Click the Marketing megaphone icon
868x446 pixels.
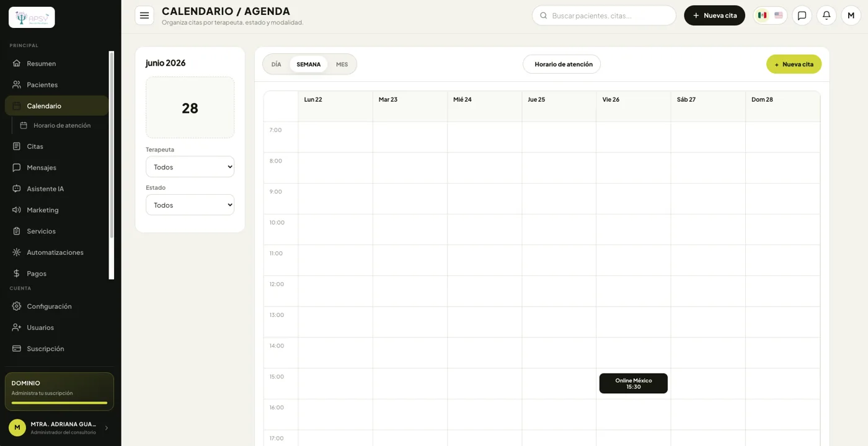pos(17,210)
